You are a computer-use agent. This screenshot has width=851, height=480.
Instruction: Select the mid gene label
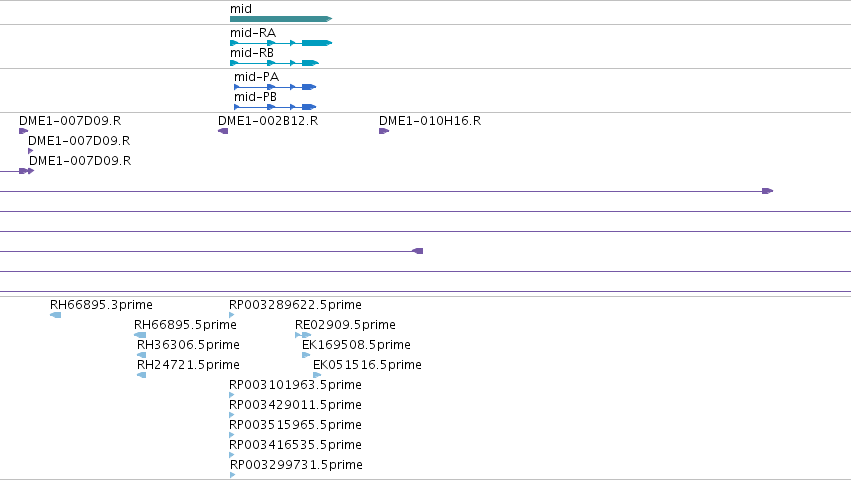pos(241,9)
